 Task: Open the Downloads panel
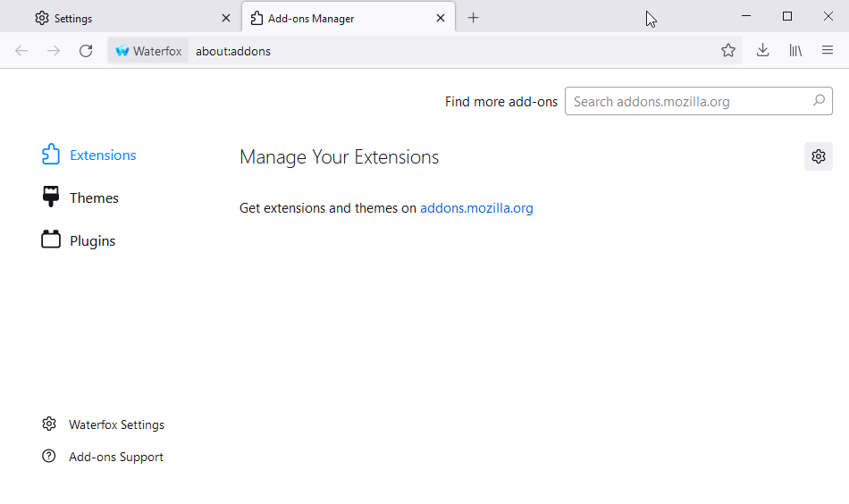(x=762, y=50)
